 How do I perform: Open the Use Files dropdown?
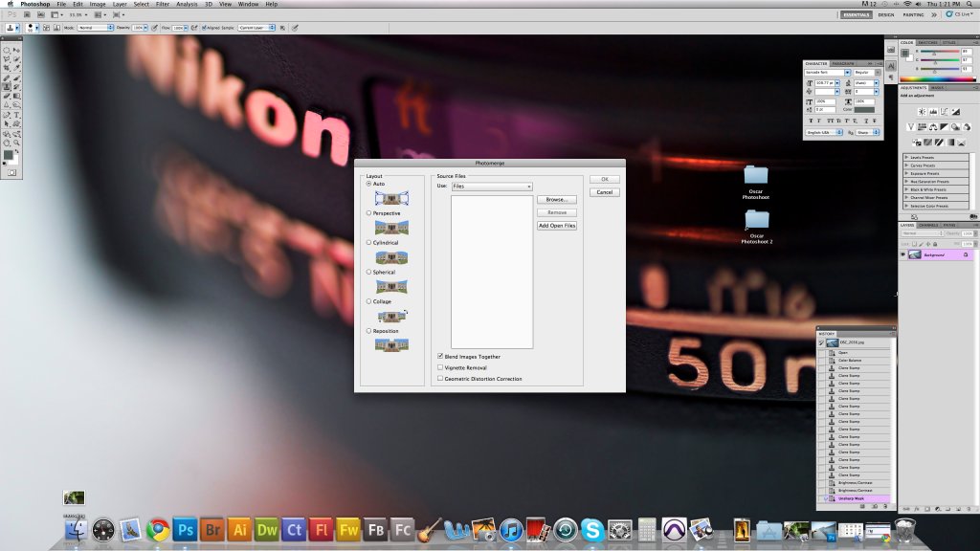coord(492,187)
